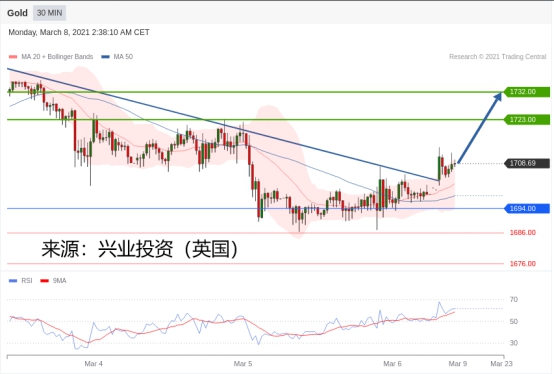This screenshot has width=554, height=374.
Task: Click the MA 20 + Bollinger Bands legend label
Action: point(57,57)
